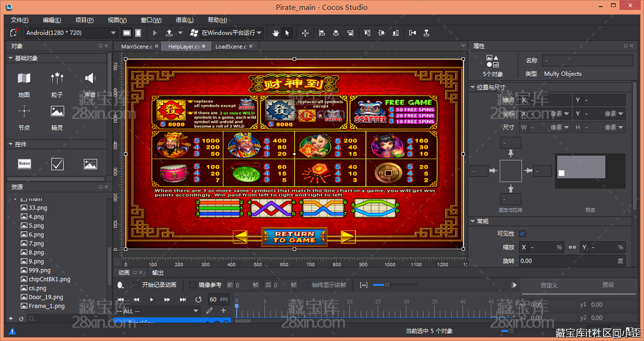Select the Button widget icon

24,164
